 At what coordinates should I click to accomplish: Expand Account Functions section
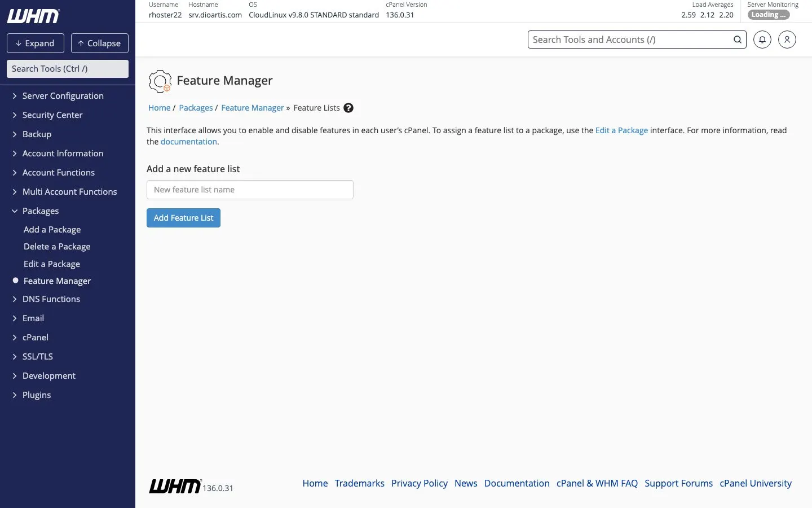[x=58, y=173]
